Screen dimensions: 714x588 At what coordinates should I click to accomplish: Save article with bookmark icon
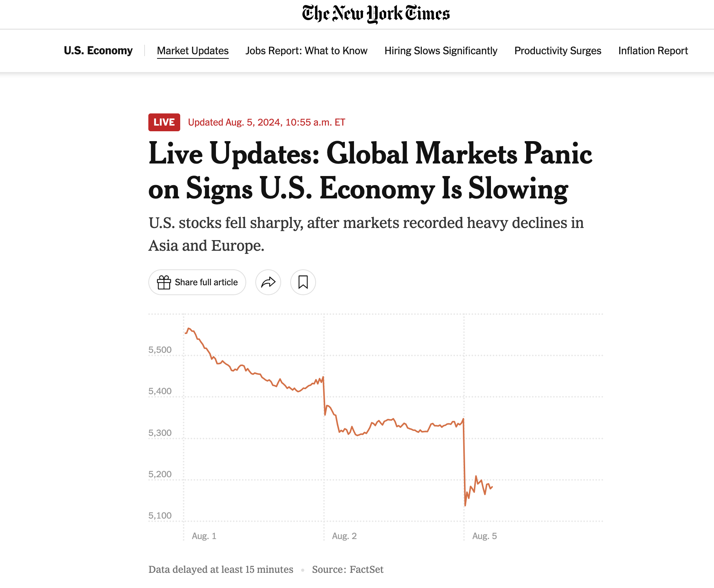point(303,282)
